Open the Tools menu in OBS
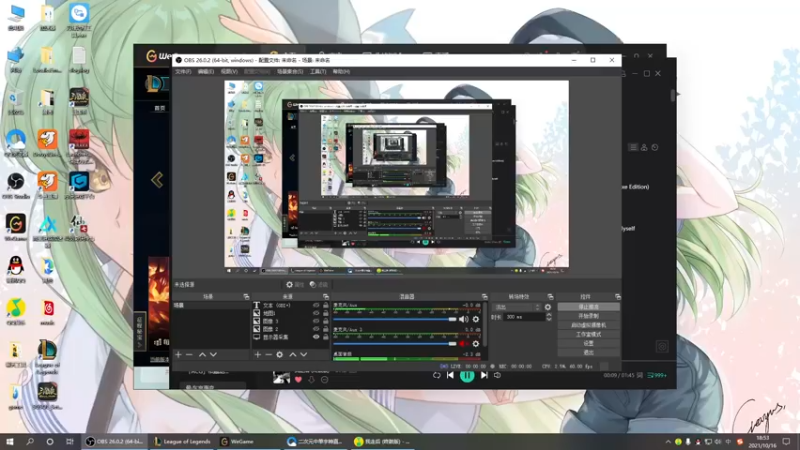This screenshot has height=450, width=800. coord(318,72)
